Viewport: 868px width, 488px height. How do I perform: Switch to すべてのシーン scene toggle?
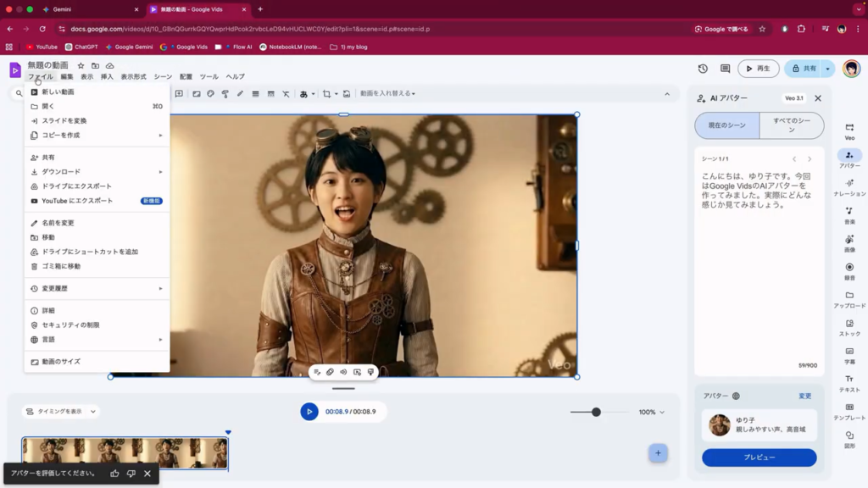(791, 125)
